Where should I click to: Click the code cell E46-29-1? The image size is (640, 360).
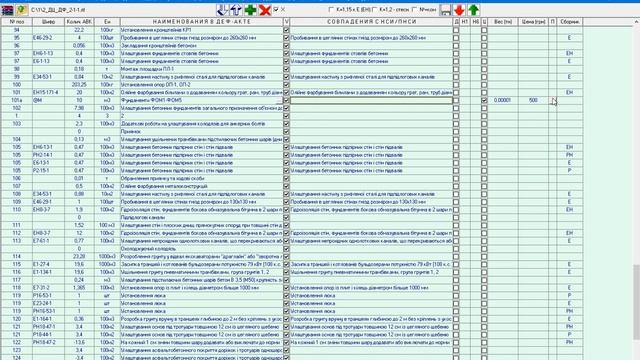click(48, 202)
